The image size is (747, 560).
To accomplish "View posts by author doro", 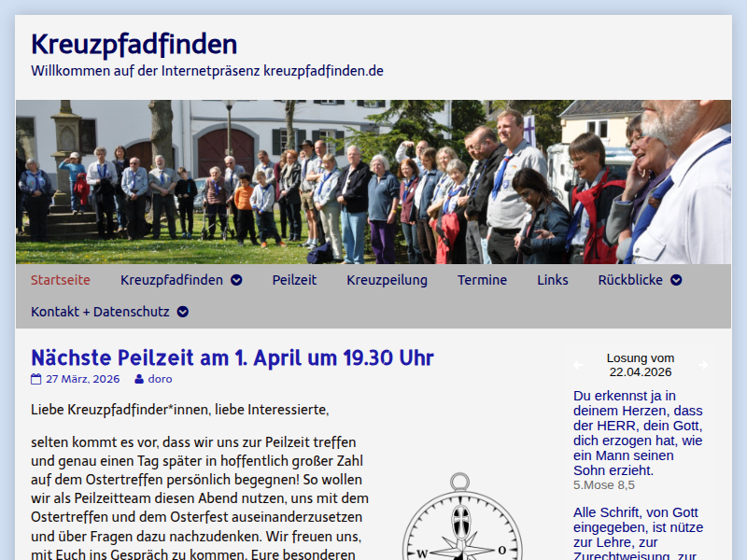I will (160, 379).
